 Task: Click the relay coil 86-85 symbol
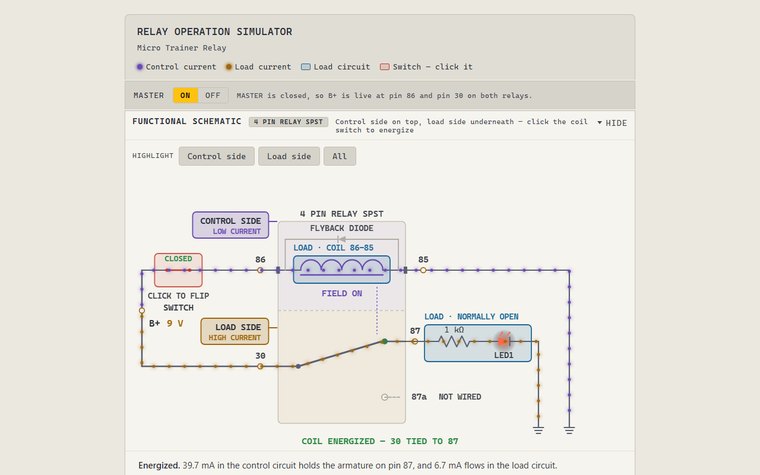coord(342,269)
